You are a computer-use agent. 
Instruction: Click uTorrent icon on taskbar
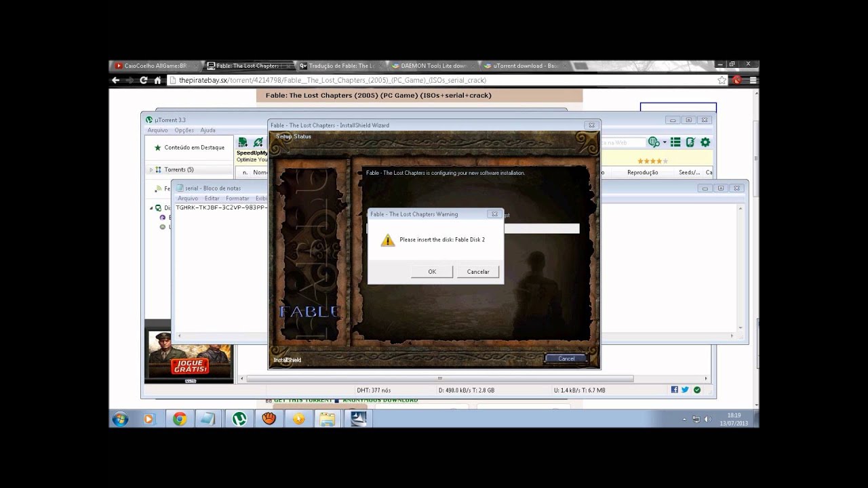[x=239, y=419]
